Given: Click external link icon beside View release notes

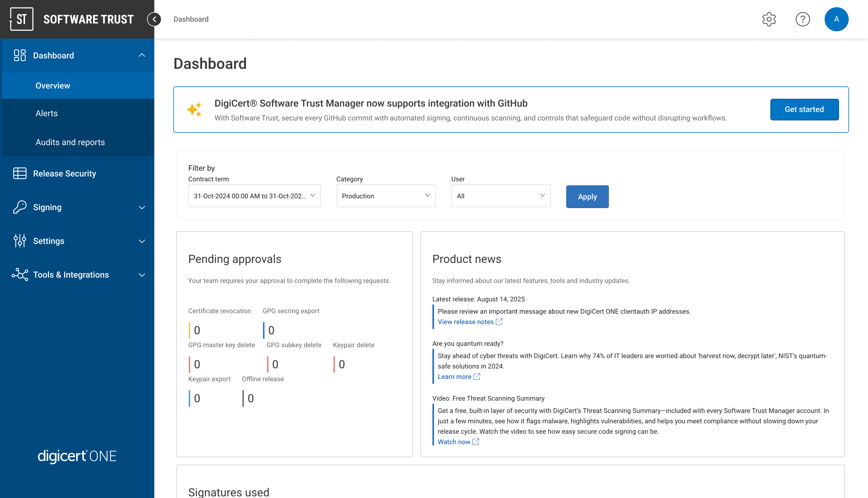Looking at the screenshot, I should (x=499, y=322).
